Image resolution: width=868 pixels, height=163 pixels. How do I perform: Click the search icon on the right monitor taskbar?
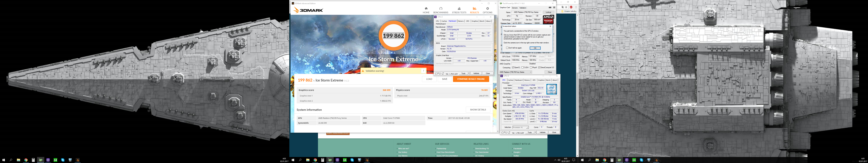589,160
